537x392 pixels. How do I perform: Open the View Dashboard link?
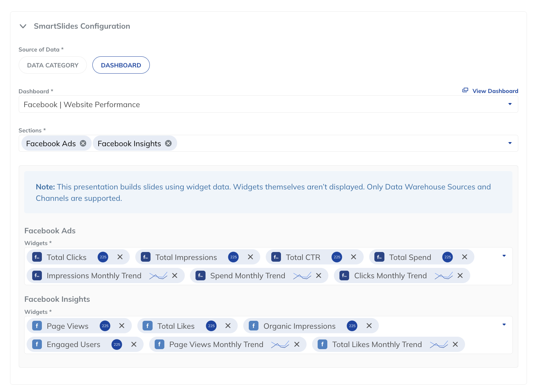[x=495, y=91]
